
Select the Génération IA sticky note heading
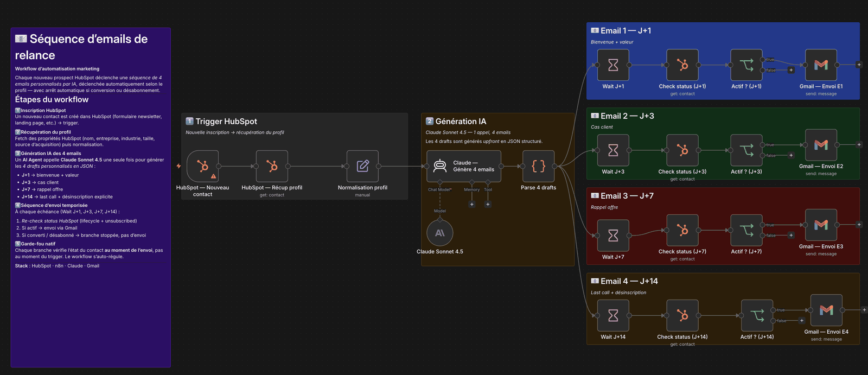tap(456, 122)
